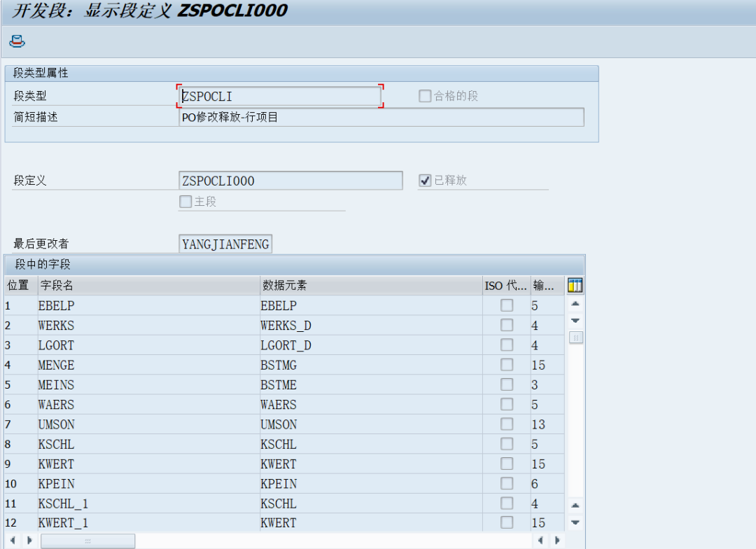This screenshot has width=756, height=549.
Task: Check ISO code box for LGORT row
Action: click(507, 345)
